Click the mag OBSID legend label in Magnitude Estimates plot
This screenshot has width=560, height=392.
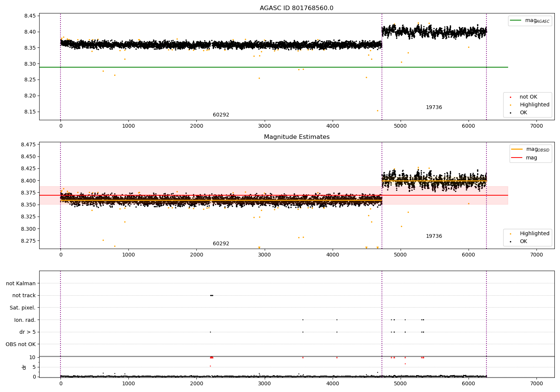pos(538,149)
